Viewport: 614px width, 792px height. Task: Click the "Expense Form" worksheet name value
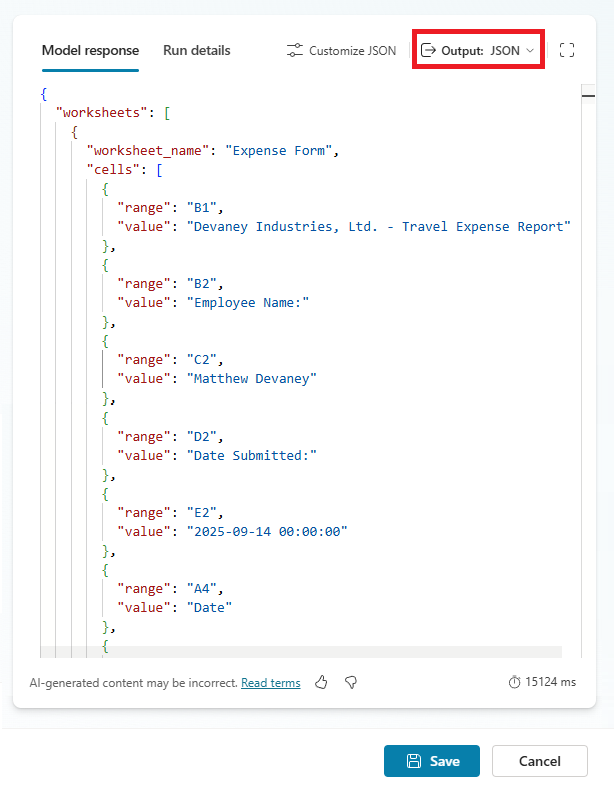pos(282,151)
